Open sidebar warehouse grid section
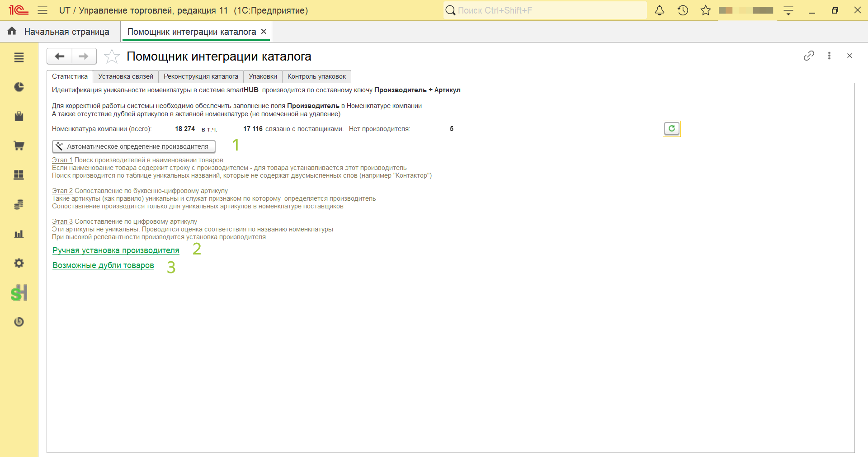This screenshot has height=457, width=868. coord(19,175)
